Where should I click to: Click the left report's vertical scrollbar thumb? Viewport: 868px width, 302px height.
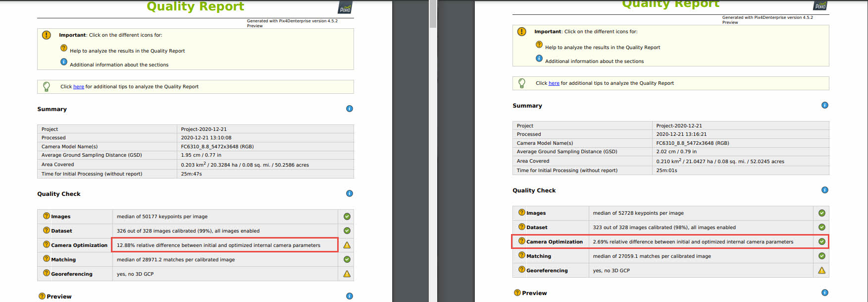(433, 14)
